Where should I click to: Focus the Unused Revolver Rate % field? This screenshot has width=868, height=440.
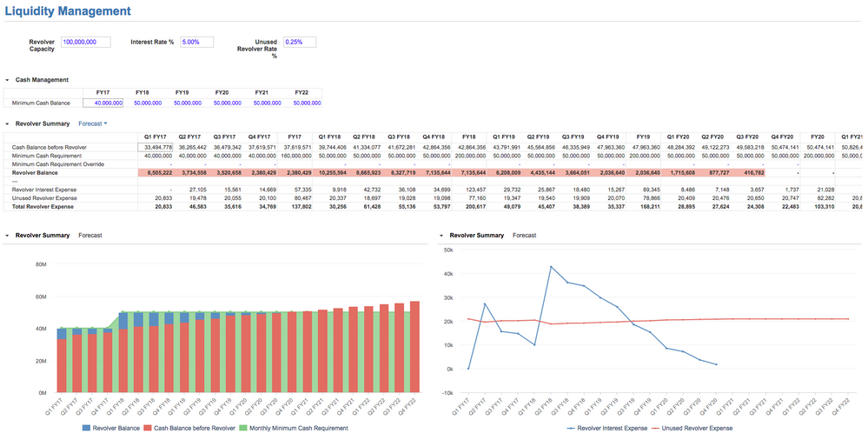pyautogui.click(x=300, y=42)
